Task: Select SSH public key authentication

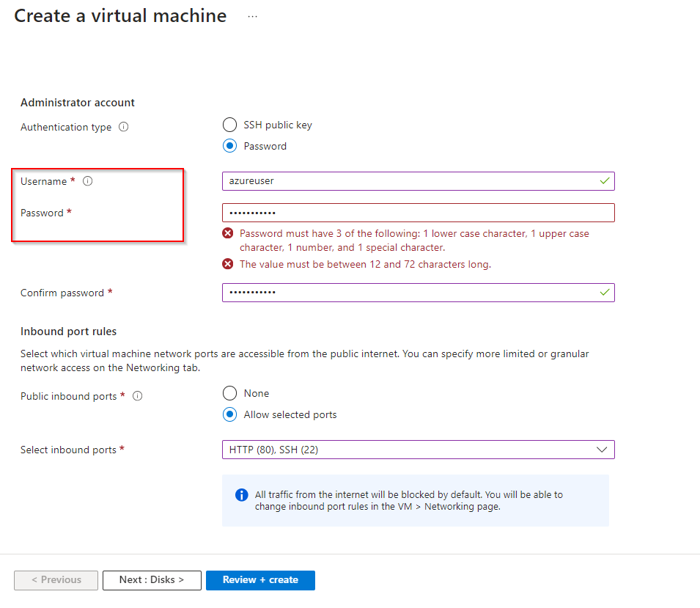Action: 230,125
